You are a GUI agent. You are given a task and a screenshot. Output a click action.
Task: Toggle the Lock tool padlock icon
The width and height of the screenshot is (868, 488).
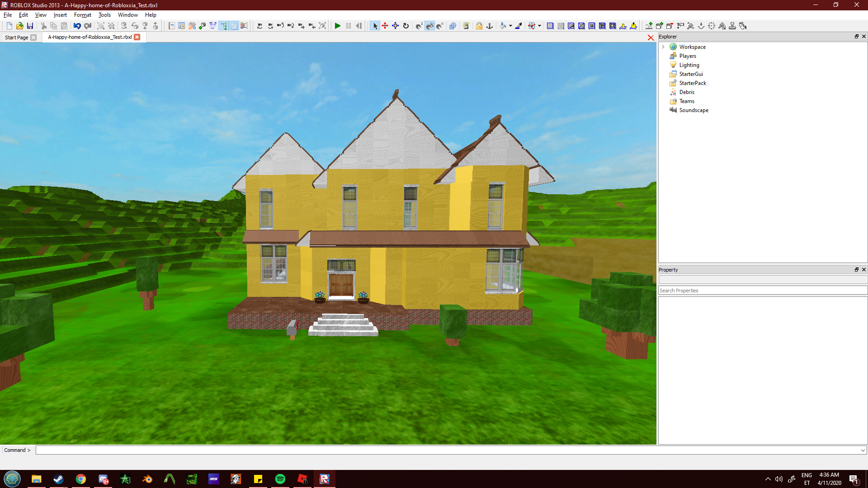pyautogui.click(x=479, y=26)
